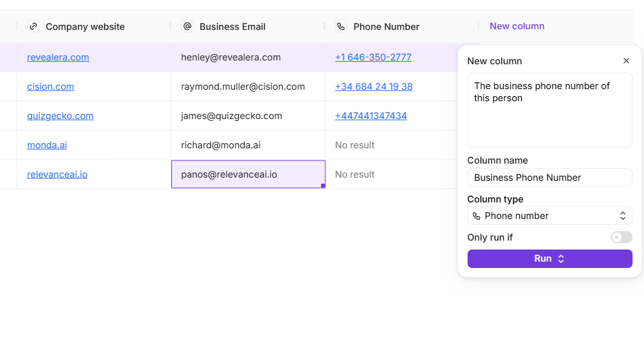The height and width of the screenshot is (345, 644).
Task: Click phone number +1 646-350-2777
Action: point(373,57)
